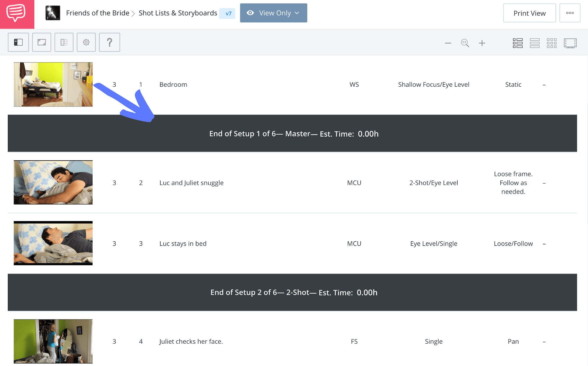The width and height of the screenshot is (588, 366).
Task: Click the StudioBinder chat bubble logo
Action: (16, 13)
